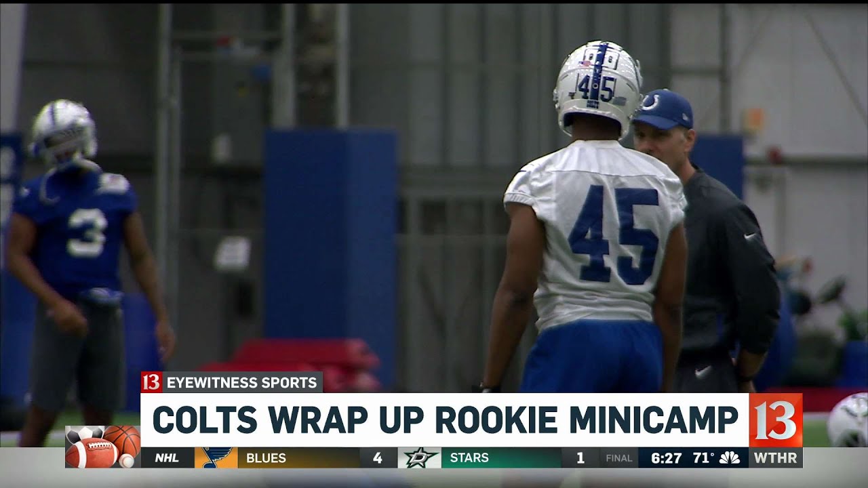The image size is (868, 488).
Task: Click the Stars score '1'
Action: [x=580, y=457]
